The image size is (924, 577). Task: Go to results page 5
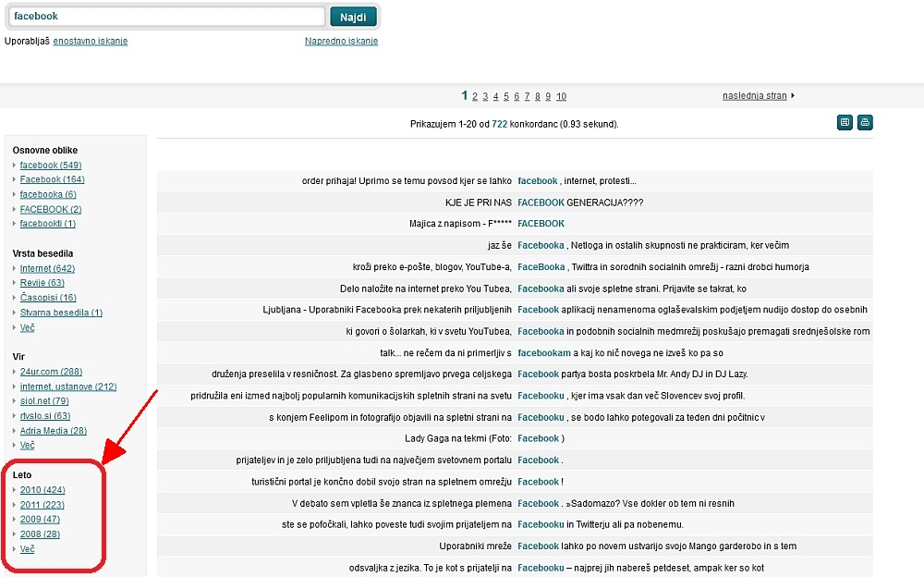(506, 96)
